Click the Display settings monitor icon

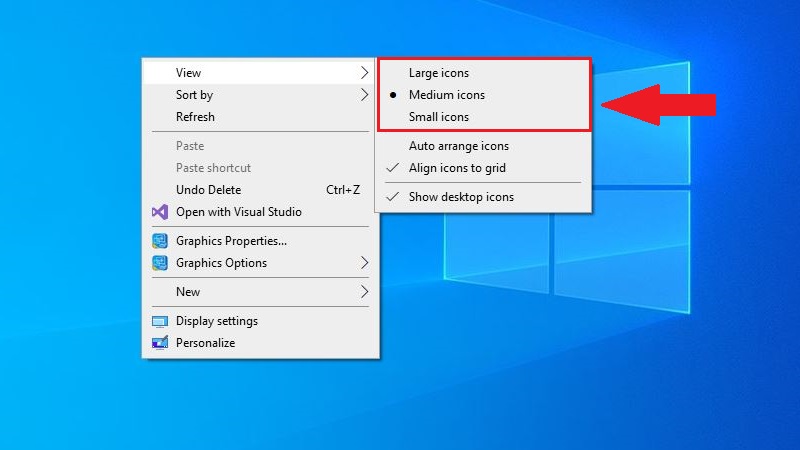159,321
